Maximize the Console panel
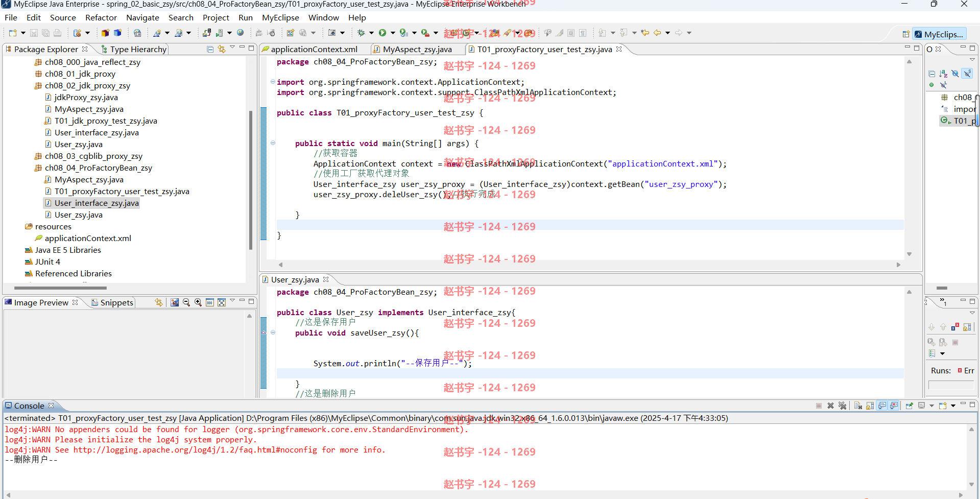 972,405
